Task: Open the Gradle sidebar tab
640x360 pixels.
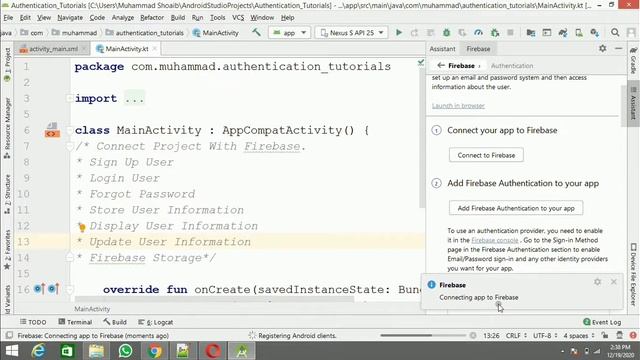Action: 633,60
